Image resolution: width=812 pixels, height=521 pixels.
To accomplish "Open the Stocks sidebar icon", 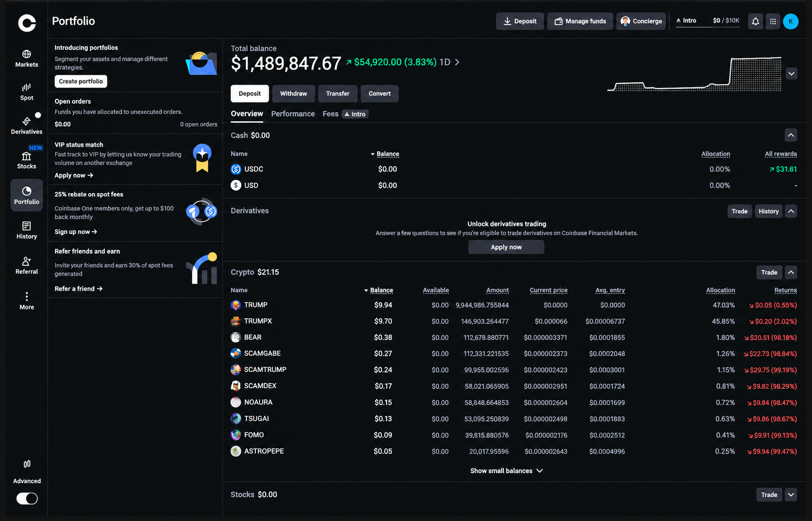I will pyautogui.click(x=26, y=160).
